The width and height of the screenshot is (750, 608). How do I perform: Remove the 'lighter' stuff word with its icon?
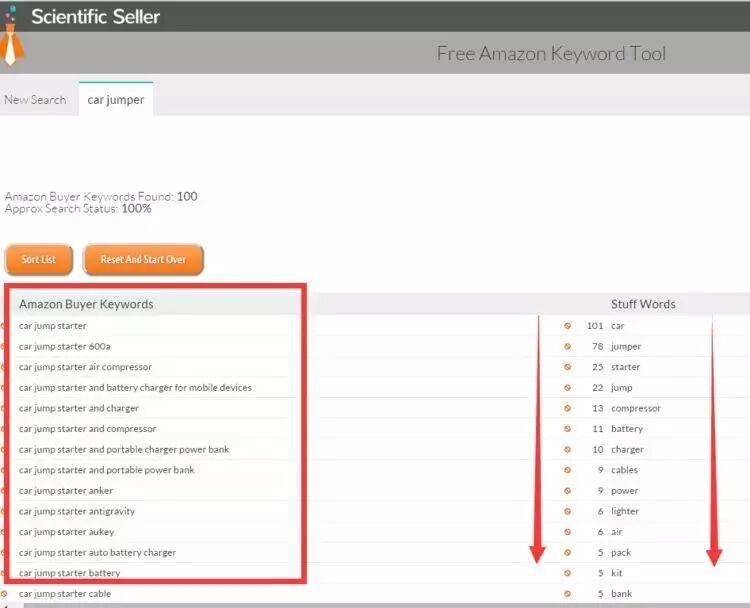pyautogui.click(x=567, y=511)
